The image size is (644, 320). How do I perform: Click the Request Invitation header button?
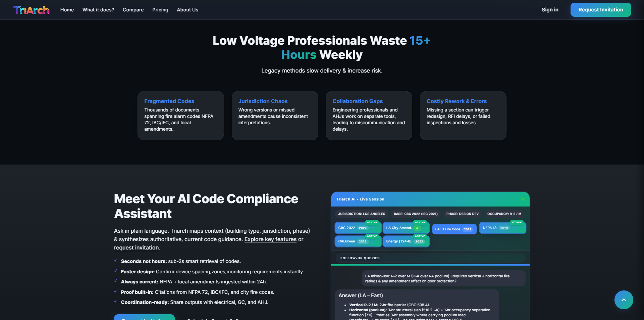(x=600, y=10)
